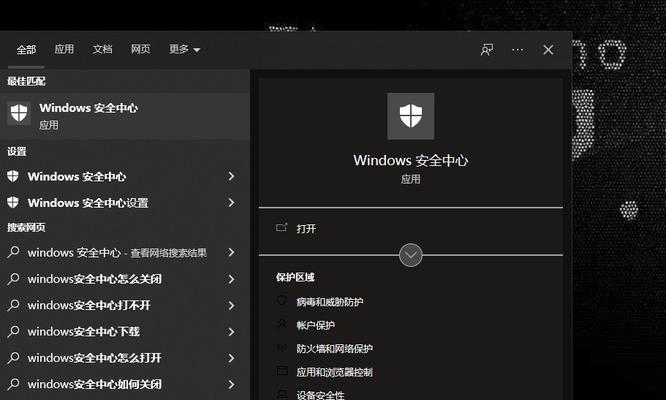Search web for windows安全中心打不开
Image resolution: width=666 pixels, height=400 pixels.
(x=89, y=305)
